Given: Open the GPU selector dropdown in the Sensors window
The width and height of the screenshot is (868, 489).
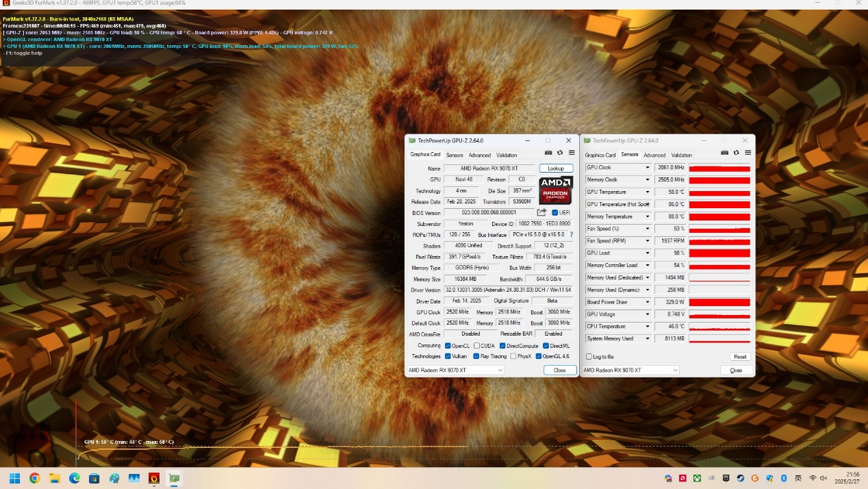Looking at the screenshot, I should pyautogui.click(x=630, y=370).
